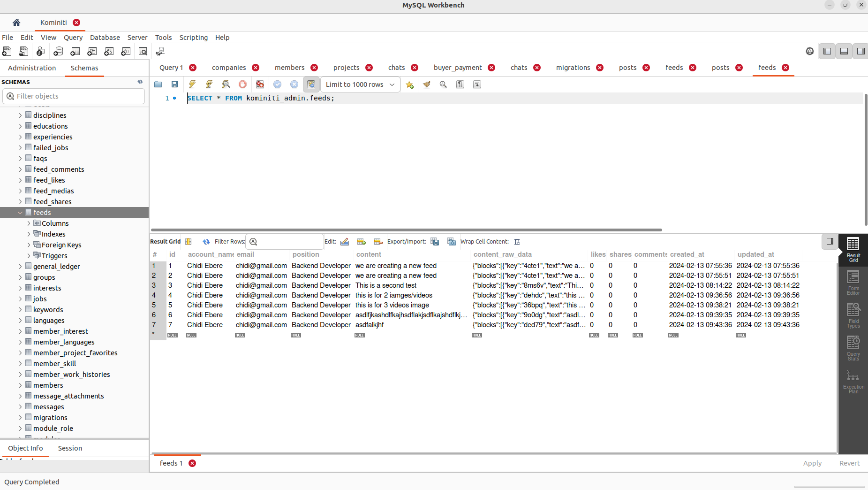Show the Execution Plan view
This screenshot has height=490, width=868.
tap(853, 381)
